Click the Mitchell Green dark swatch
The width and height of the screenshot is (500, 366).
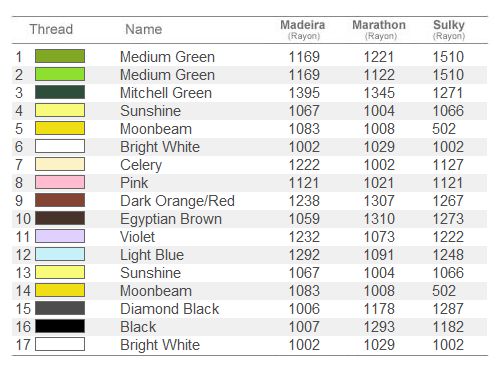coord(60,92)
